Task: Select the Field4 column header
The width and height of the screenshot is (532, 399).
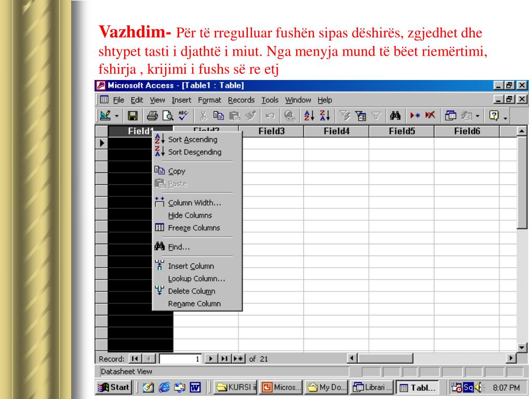Action: click(336, 131)
